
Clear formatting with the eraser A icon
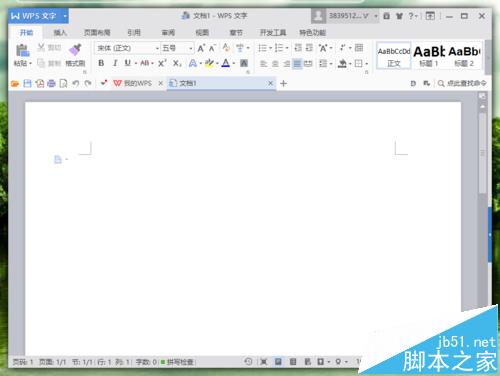point(226,48)
